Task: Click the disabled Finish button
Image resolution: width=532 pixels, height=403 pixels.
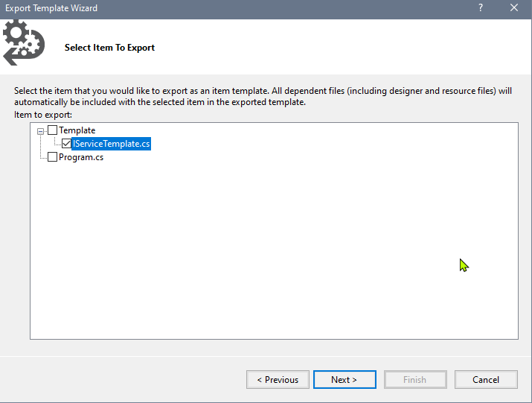Action: pyautogui.click(x=415, y=380)
